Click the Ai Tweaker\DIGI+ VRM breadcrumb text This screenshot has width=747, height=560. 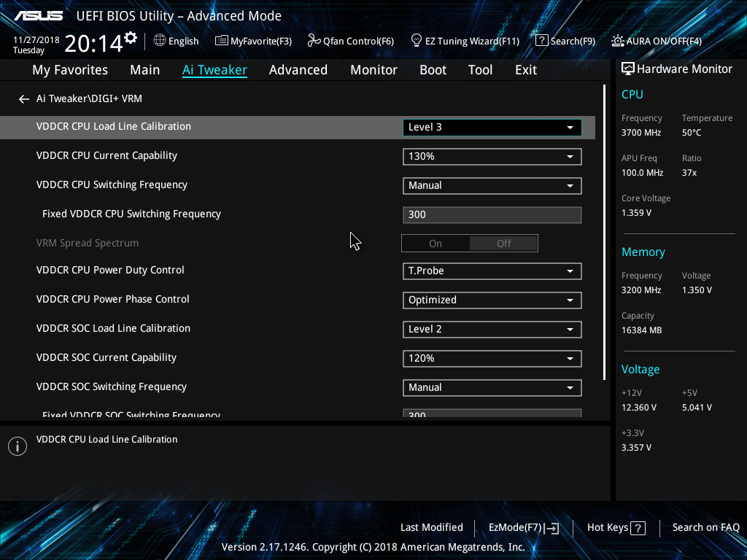click(x=89, y=98)
